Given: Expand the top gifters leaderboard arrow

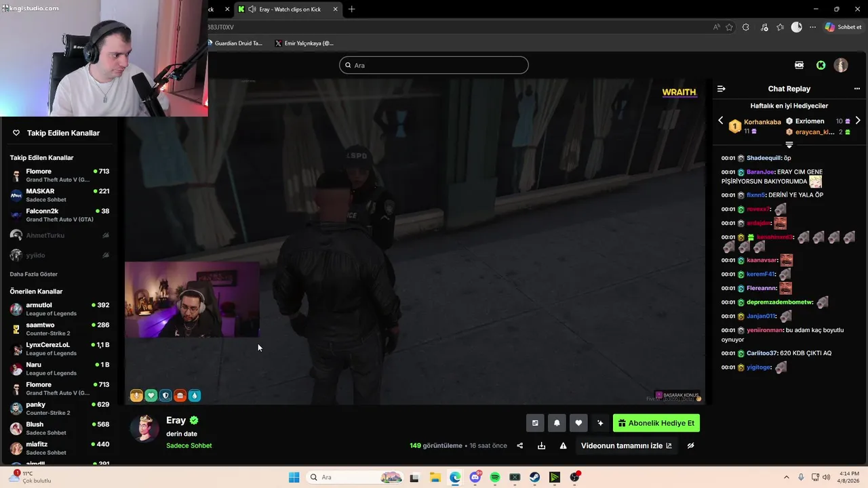Looking at the screenshot, I should click(789, 145).
